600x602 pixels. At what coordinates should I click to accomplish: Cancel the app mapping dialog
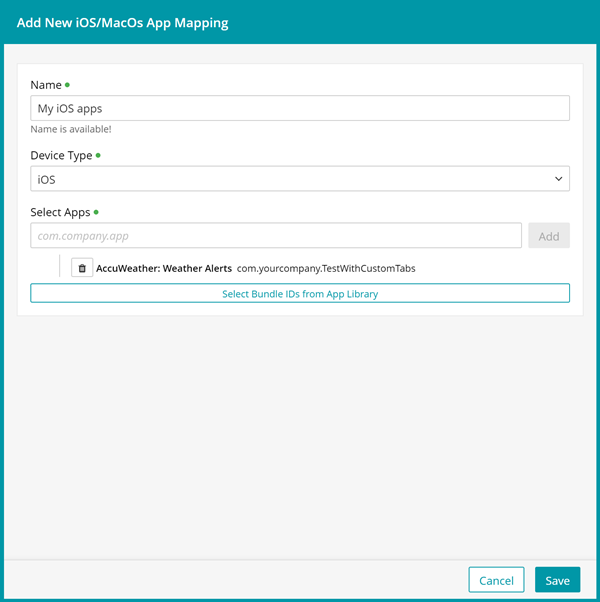[496, 580]
